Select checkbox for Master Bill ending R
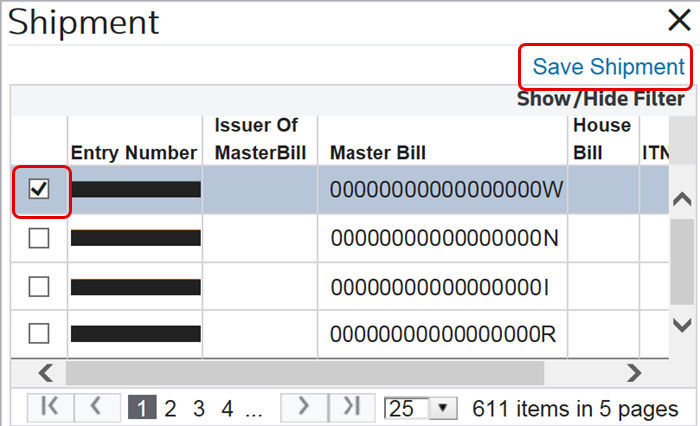 [39, 333]
